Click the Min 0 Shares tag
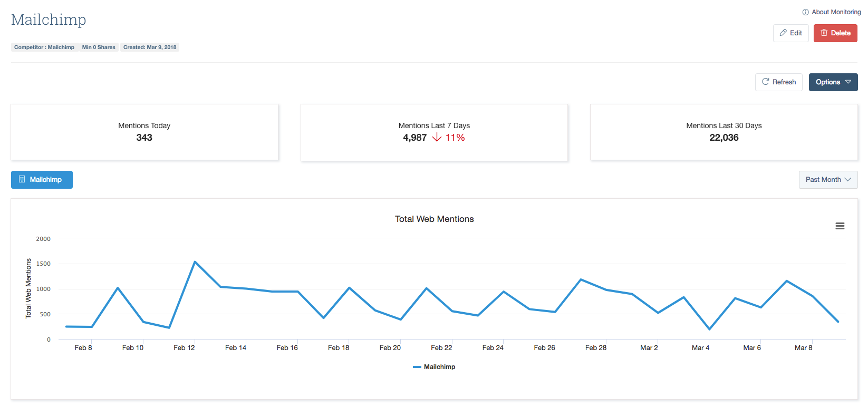The image size is (868, 407). (99, 47)
